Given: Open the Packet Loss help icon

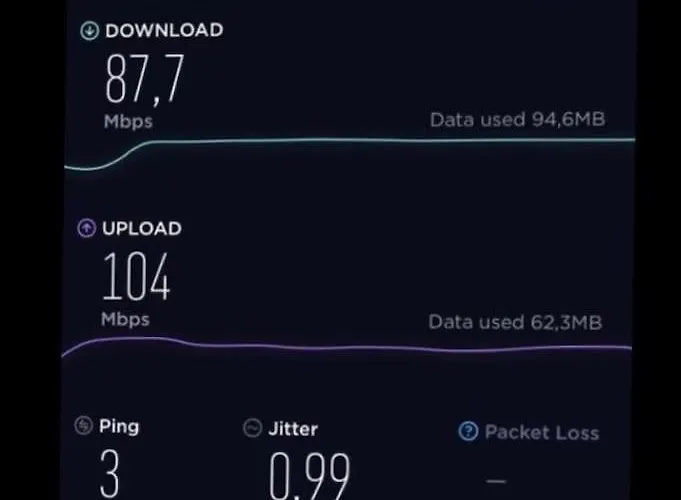Looking at the screenshot, I should point(468,431).
